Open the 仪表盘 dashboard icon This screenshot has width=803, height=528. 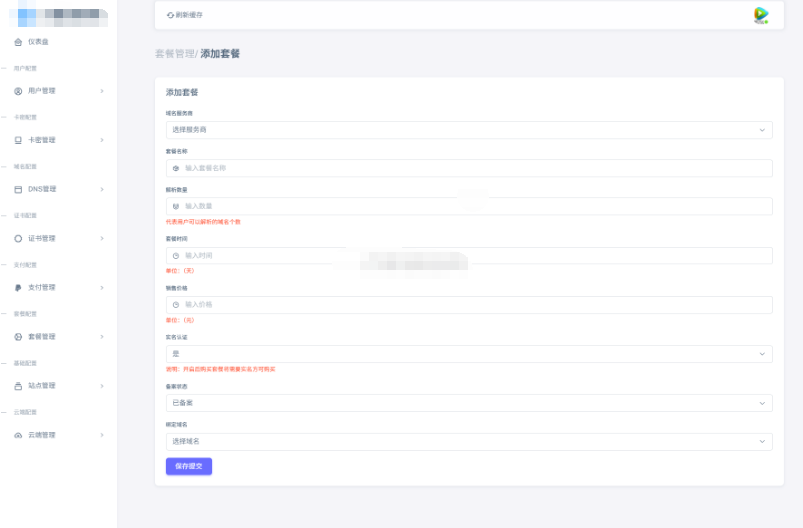[18, 42]
